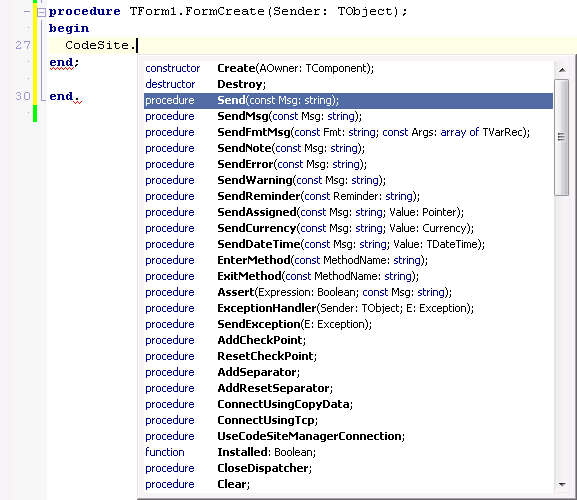The image size is (577, 500).
Task: Choose SendMsg from the completion list
Action: pyautogui.click(x=348, y=116)
